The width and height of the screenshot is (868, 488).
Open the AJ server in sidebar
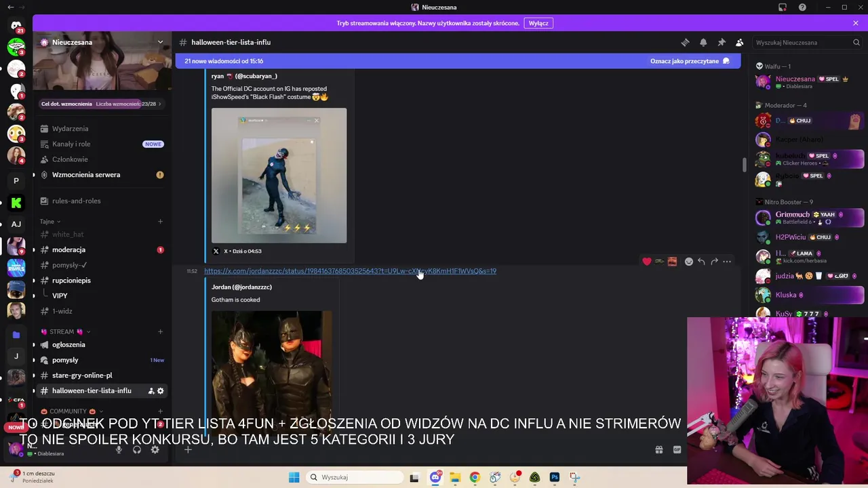pyautogui.click(x=16, y=224)
